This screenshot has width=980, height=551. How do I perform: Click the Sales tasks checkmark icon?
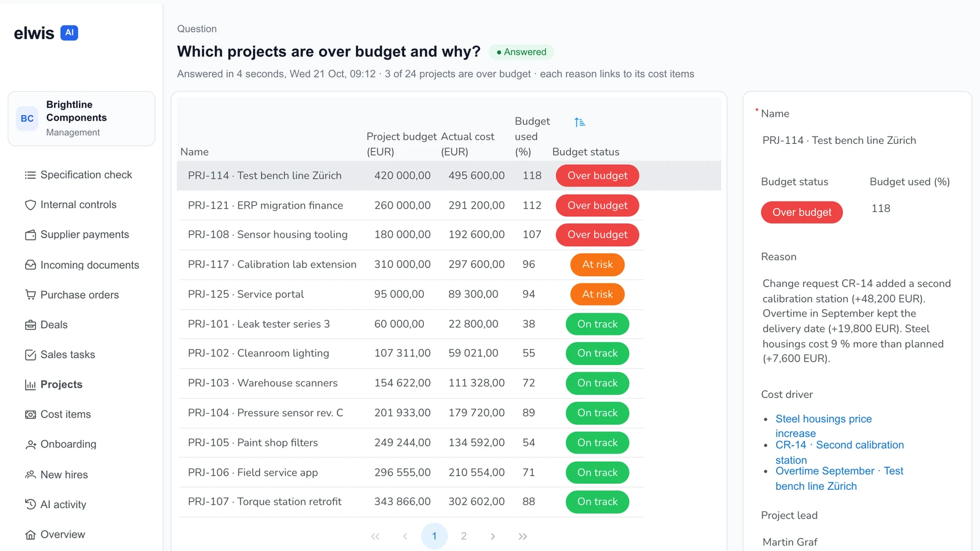(30, 355)
